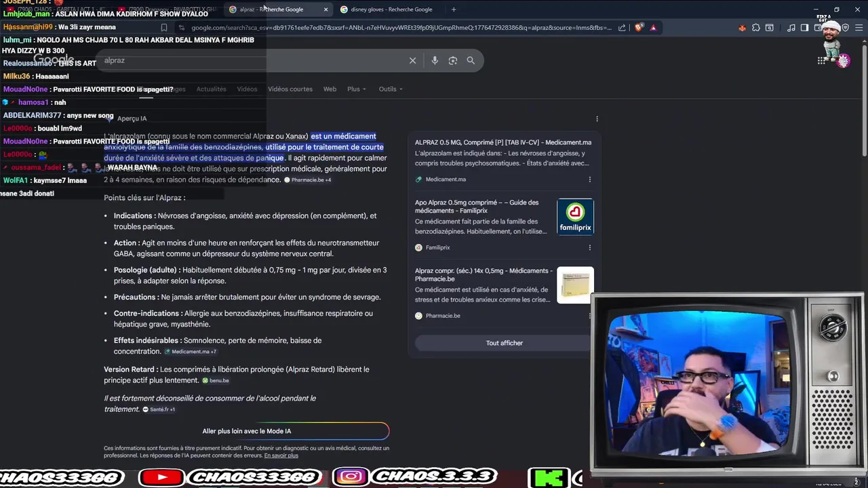868x488 pixels.
Task: Click 'Effets indésirables' bullet text
Action: (x=218, y=346)
